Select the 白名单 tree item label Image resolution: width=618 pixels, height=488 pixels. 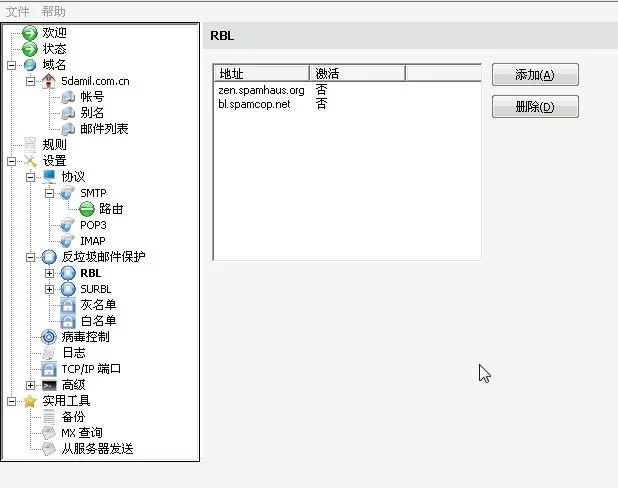click(x=98, y=321)
